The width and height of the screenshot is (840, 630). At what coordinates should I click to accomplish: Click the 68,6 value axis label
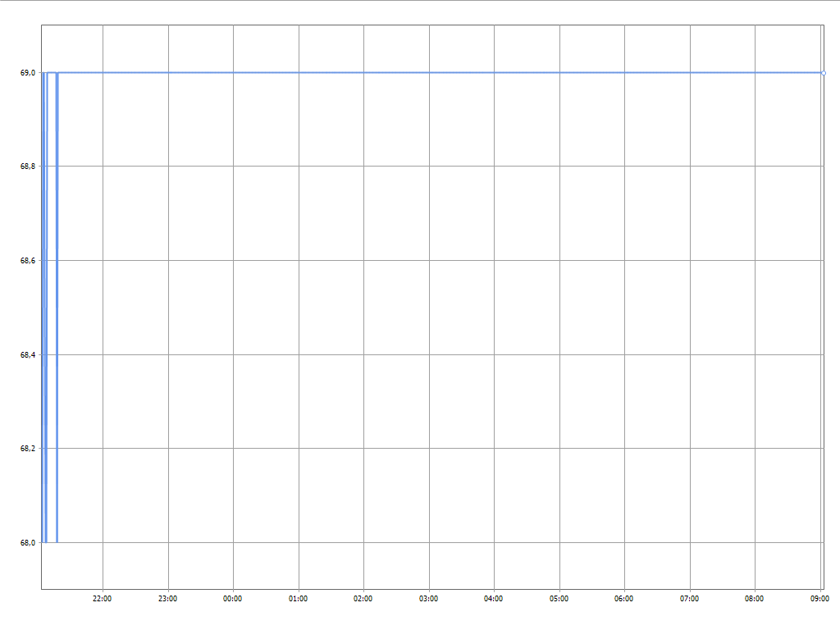pyautogui.click(x=29, y=261)
